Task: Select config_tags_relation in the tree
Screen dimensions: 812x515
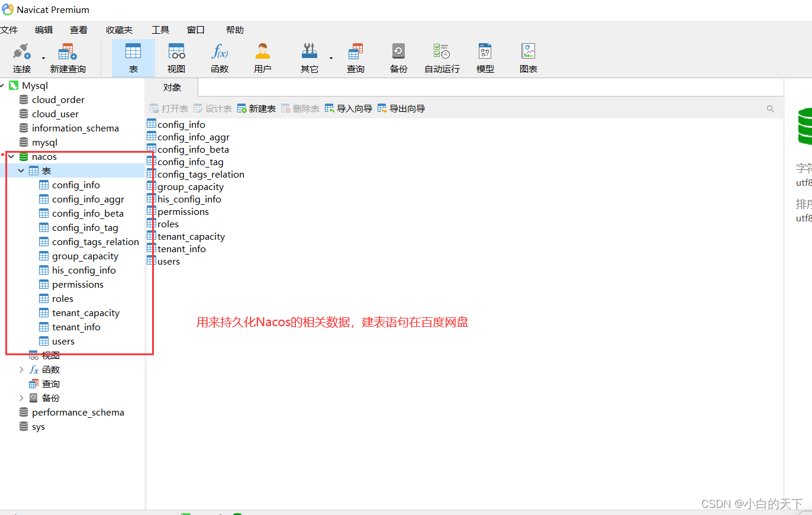Action: 95,242
